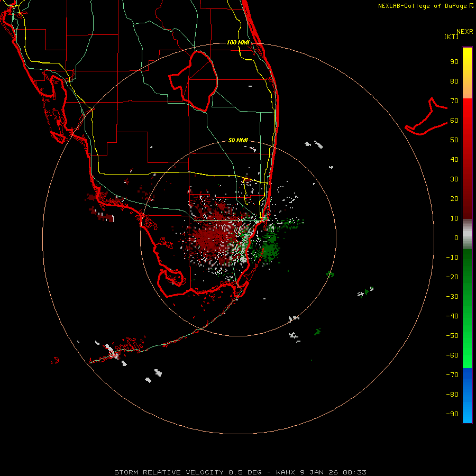This screenshot has height=476, width=476.
Task: Click the -20 scale label
Action: coord(452,277)
